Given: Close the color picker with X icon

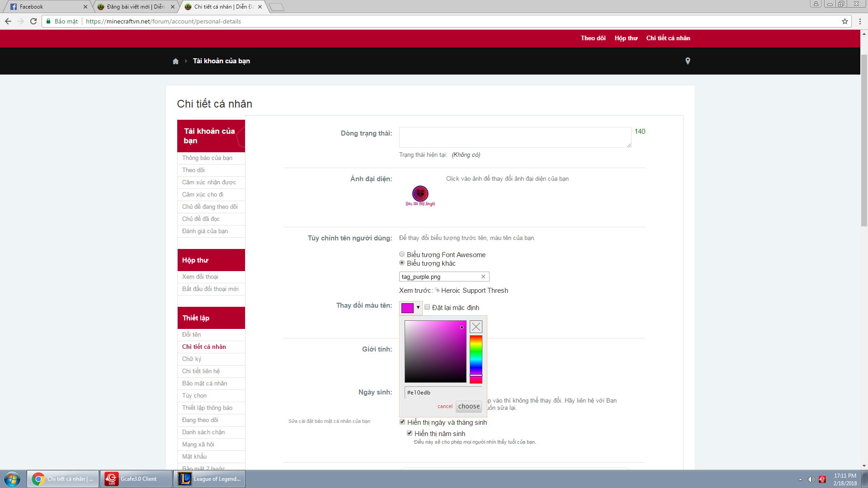Looking at the screenshot, I should [476, 327].
